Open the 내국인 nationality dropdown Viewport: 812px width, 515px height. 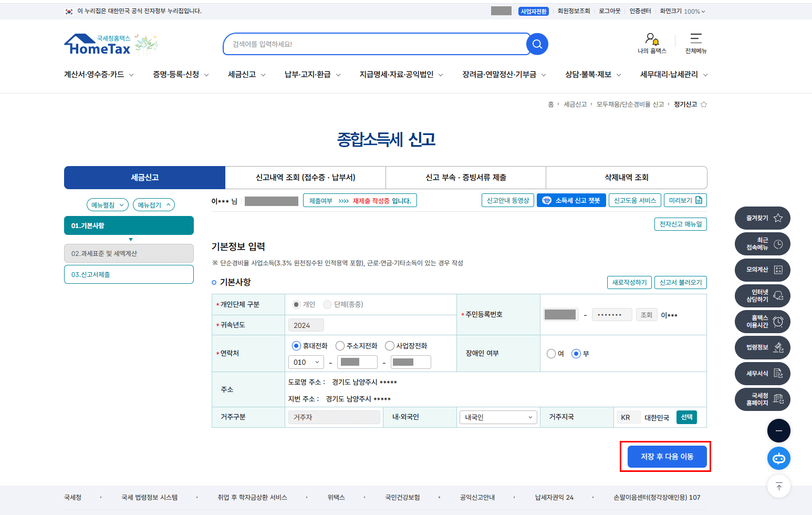click(498, 417)
